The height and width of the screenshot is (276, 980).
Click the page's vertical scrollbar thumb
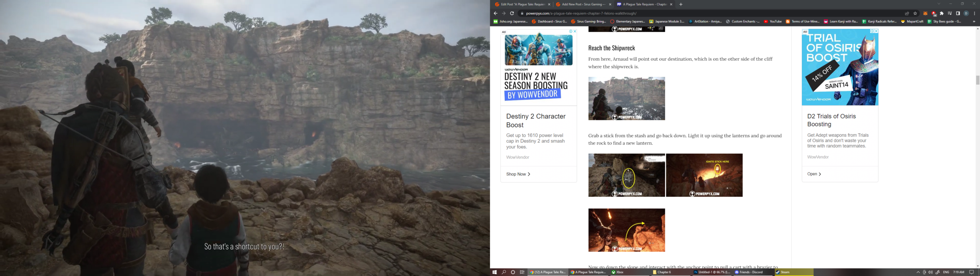coord(977,80)
